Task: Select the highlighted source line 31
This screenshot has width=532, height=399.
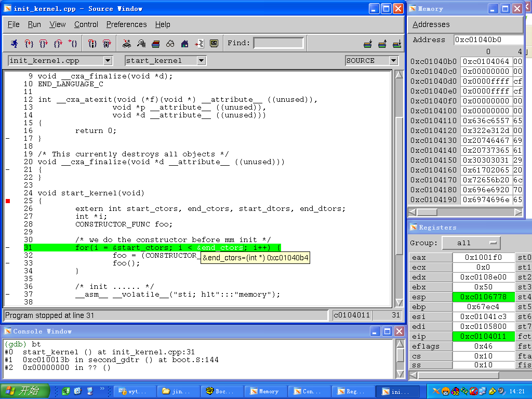Action: (152, 248)
